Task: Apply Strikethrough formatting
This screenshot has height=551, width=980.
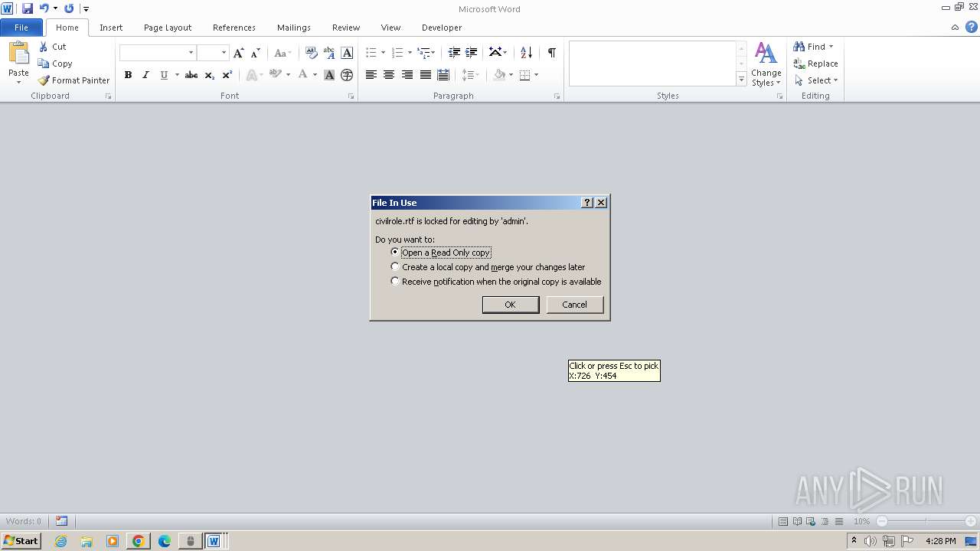Action: 191,75
